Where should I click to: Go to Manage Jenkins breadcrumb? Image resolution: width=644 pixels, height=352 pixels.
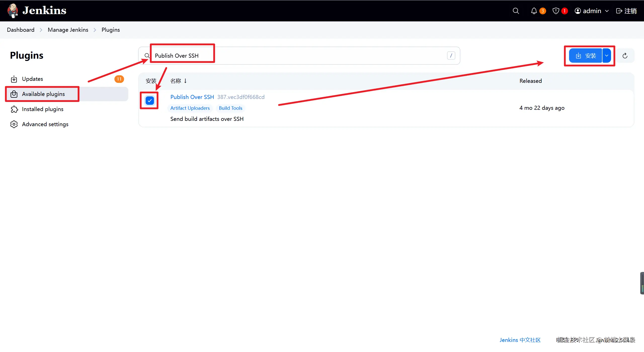68,30
